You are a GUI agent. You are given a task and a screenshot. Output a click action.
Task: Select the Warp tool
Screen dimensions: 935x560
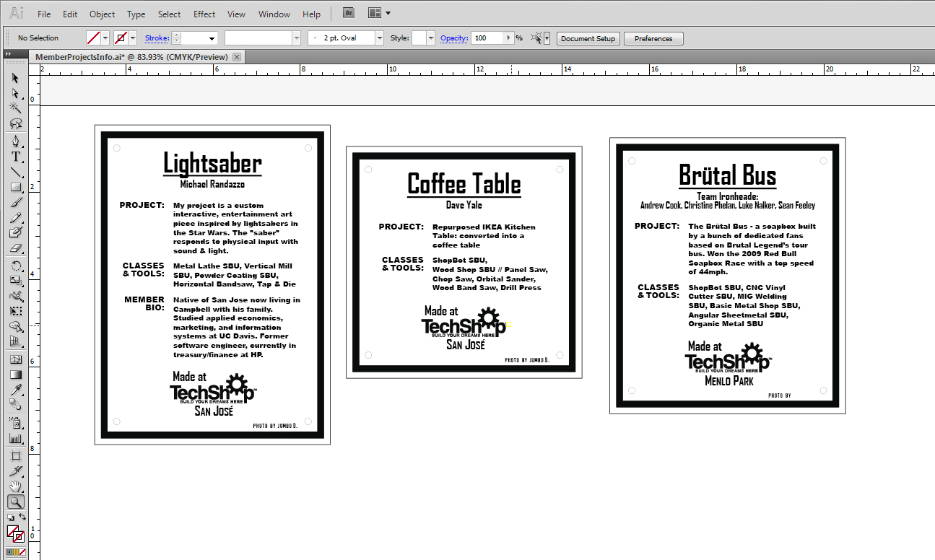click(x=15, y=296)
